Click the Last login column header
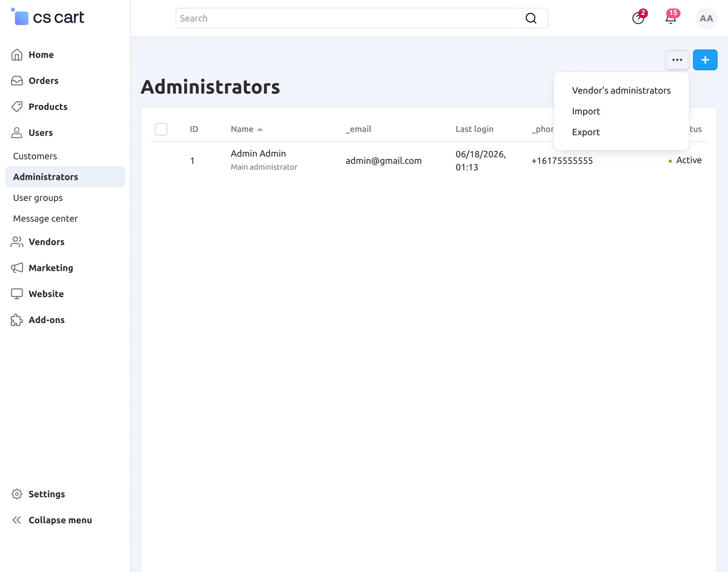The height and width of the screenshot is (572, 728). pos(474,129)
